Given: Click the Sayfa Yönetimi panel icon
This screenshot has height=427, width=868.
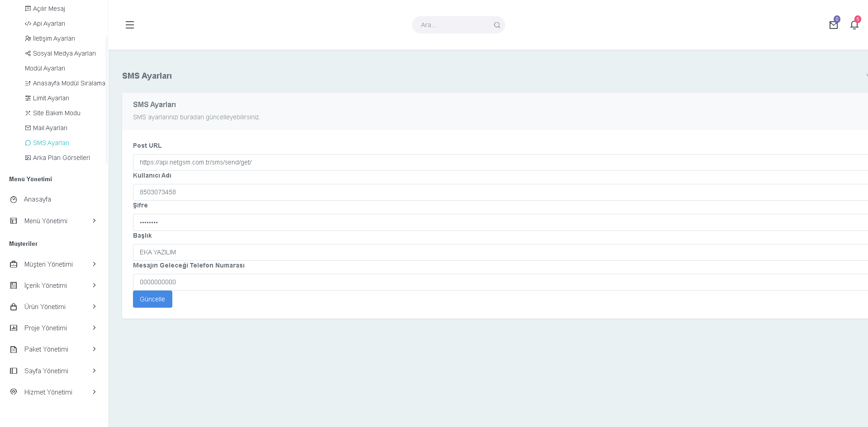Looking at the screenshot, I should [x=14, y=371].
